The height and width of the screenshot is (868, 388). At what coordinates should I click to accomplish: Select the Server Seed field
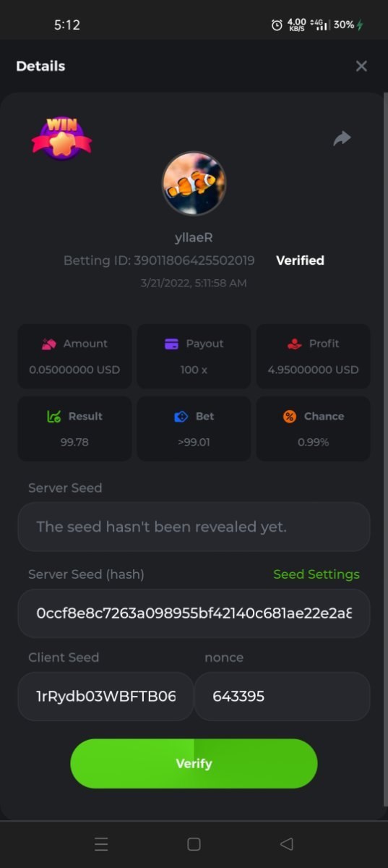pyautogui.click(x=194, y=527)
